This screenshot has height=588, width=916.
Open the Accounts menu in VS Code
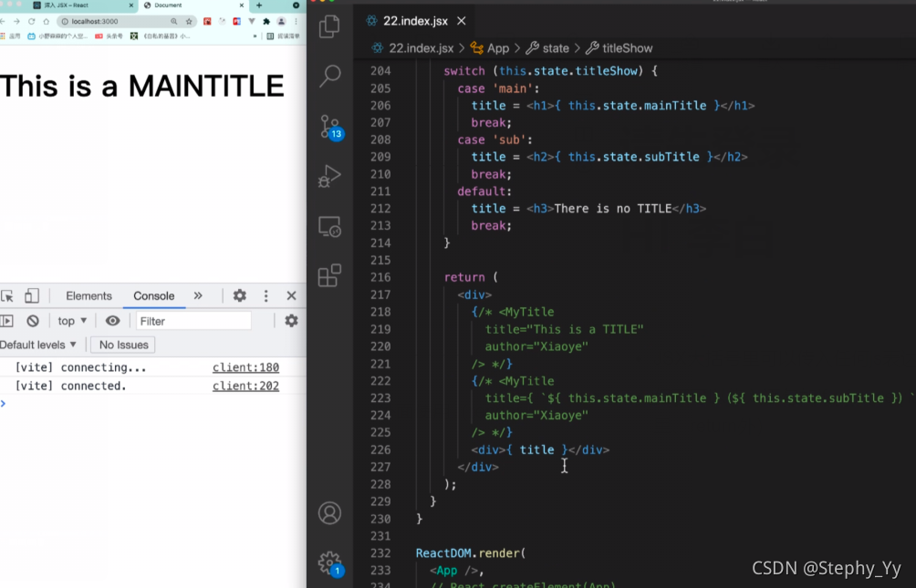(x=329, y=513)
